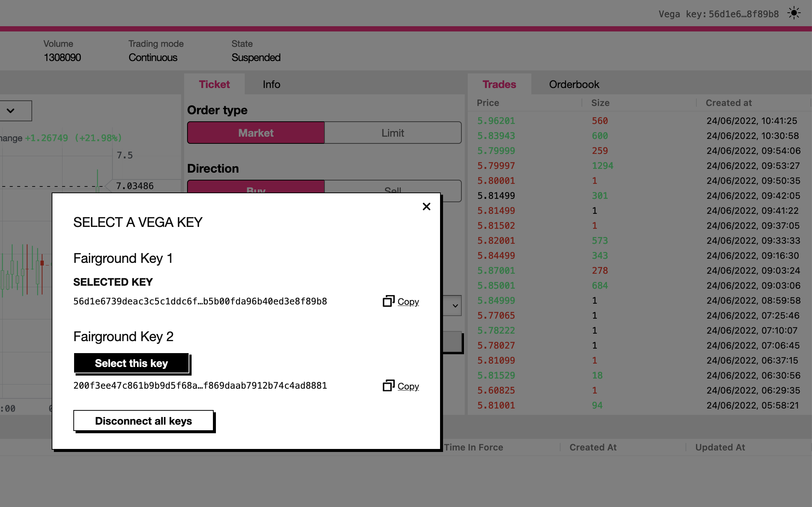812x507 pixels.
Task: Switch to the Info tab
Action: 271,84
